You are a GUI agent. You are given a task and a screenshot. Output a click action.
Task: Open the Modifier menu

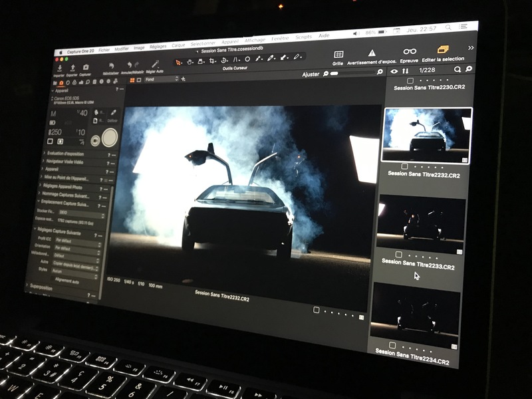click(122, 49)
